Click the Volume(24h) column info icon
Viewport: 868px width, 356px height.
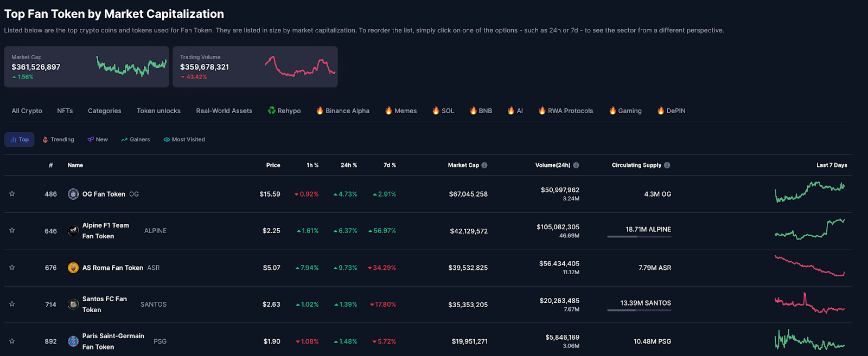coord(576,165)
